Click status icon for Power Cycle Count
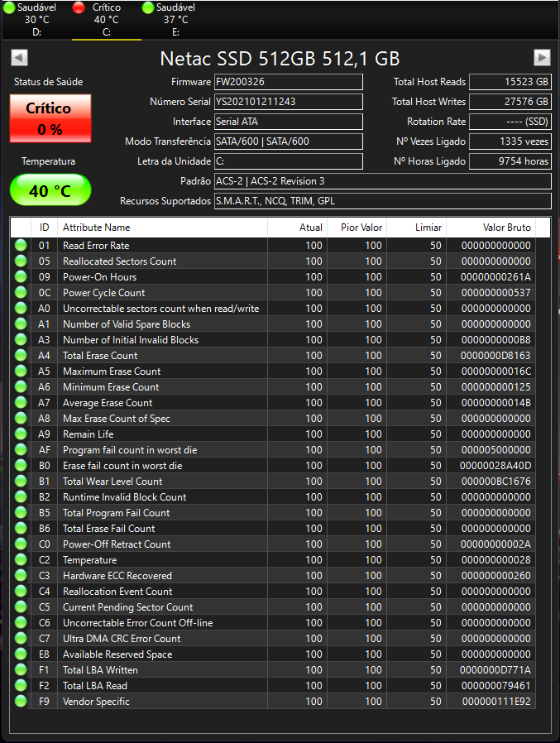The image size is (560, 743). [x=21, y=292]
